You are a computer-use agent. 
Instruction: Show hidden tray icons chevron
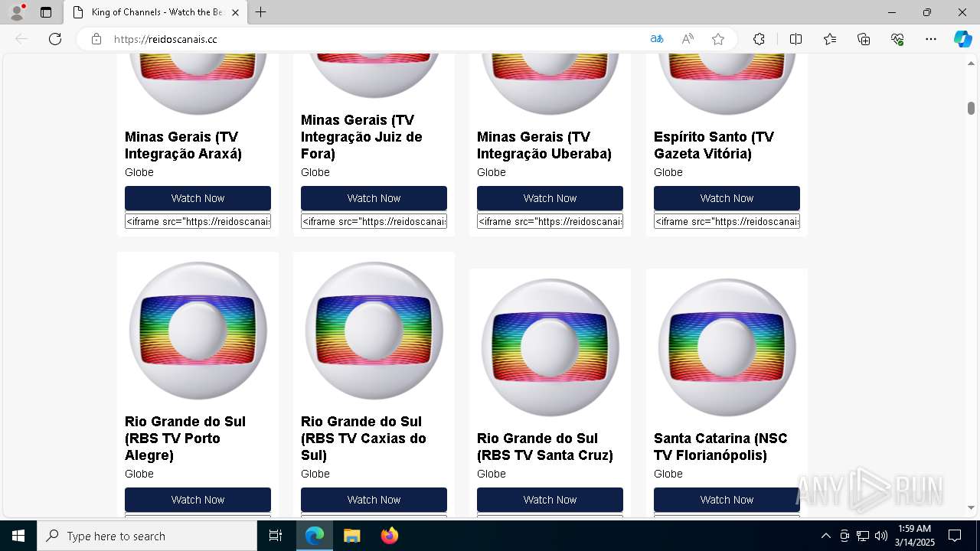825,536
